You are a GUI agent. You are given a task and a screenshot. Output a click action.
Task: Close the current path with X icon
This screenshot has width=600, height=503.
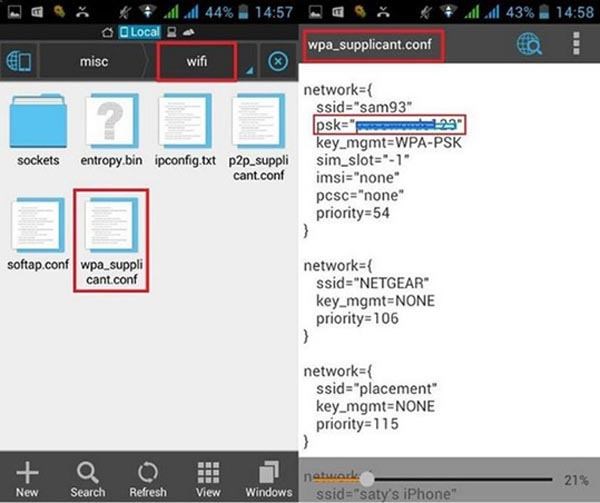click(x=278, y=61)
